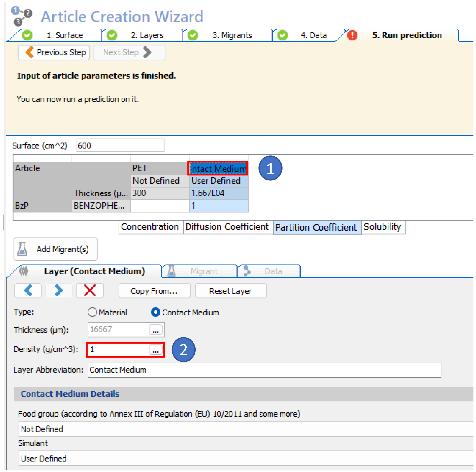The height and width of the screenshot is (472, 476).
Task: Select the Contact Medium radio button
Action: tap(155, 312)
